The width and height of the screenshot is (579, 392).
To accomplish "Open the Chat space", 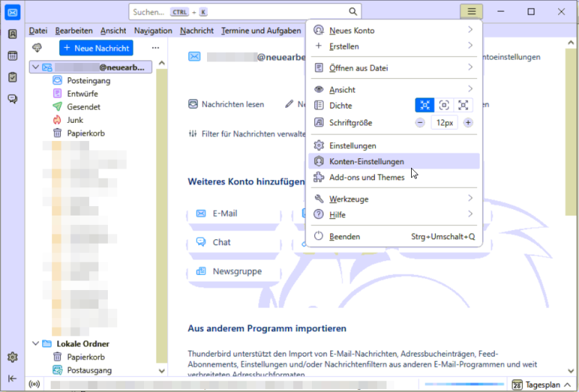I will pyautogui.click(x=12, y=98).
